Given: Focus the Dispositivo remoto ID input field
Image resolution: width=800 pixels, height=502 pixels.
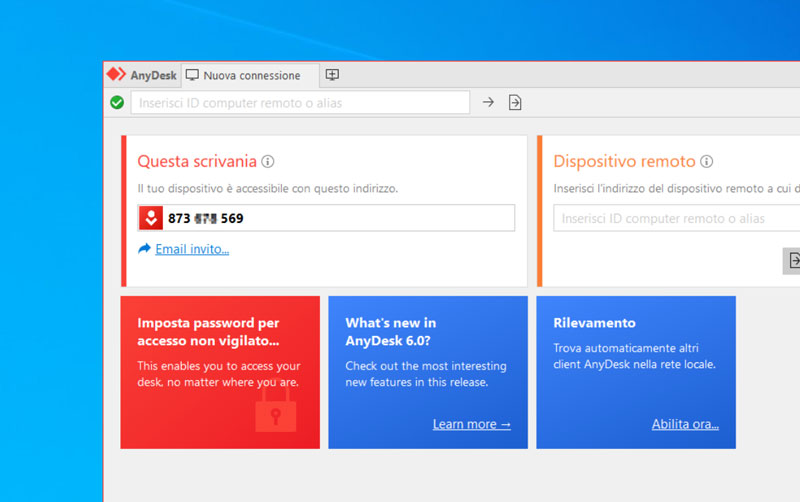Looking at the screenshot, I should (677, 218).
